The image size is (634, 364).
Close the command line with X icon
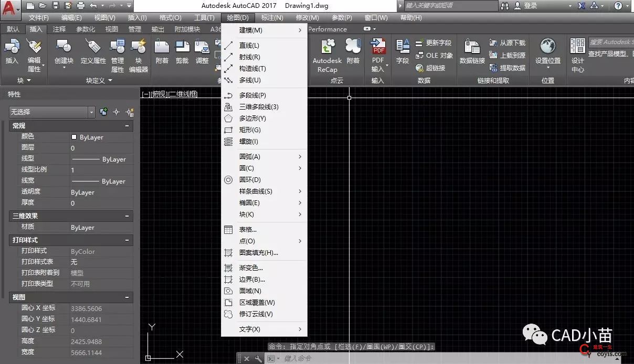pyautogui.click(x=246, y=359)
